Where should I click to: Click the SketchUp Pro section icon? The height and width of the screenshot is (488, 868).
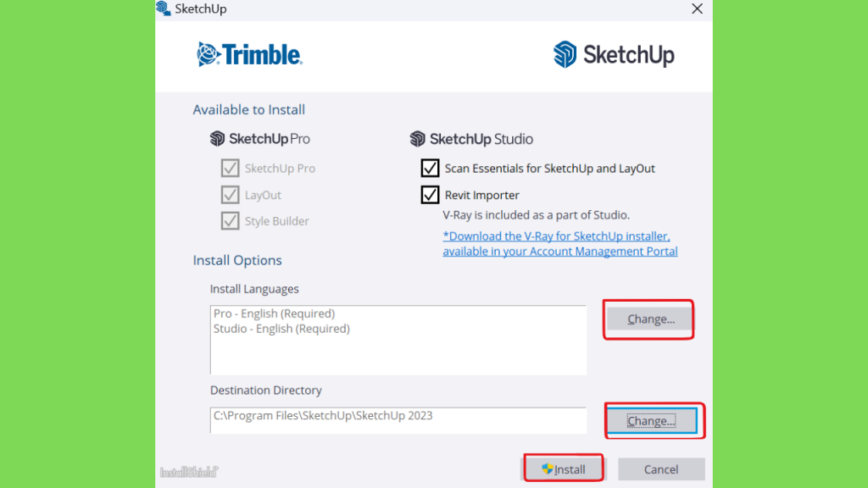point(217,138)
